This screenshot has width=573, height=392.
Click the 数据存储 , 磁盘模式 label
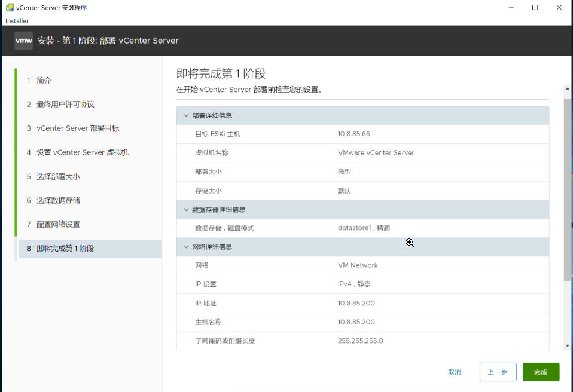(224, 228)
